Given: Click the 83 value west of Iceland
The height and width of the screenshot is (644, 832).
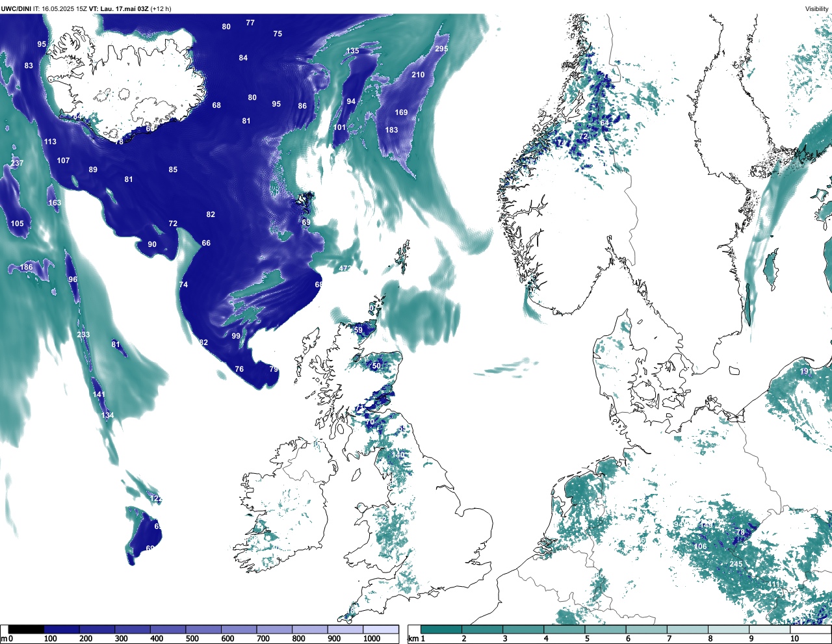Looking at the screenshot, I should (x=29, y=66).
